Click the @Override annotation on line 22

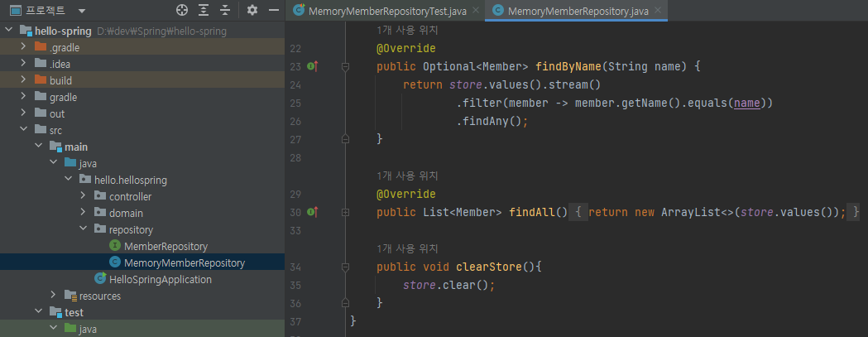(405, 49)
